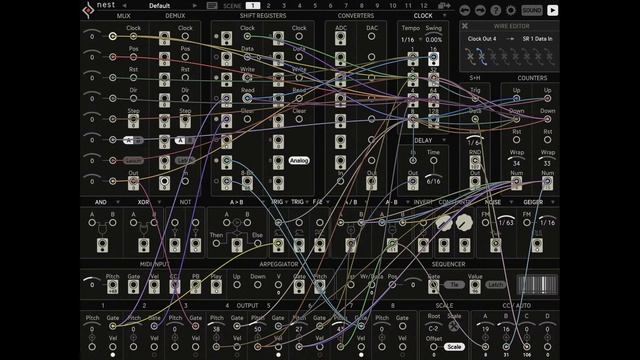Screen dimensions: 640x360
Task: Redo with the forward arrow button
Action: (480, 10)
